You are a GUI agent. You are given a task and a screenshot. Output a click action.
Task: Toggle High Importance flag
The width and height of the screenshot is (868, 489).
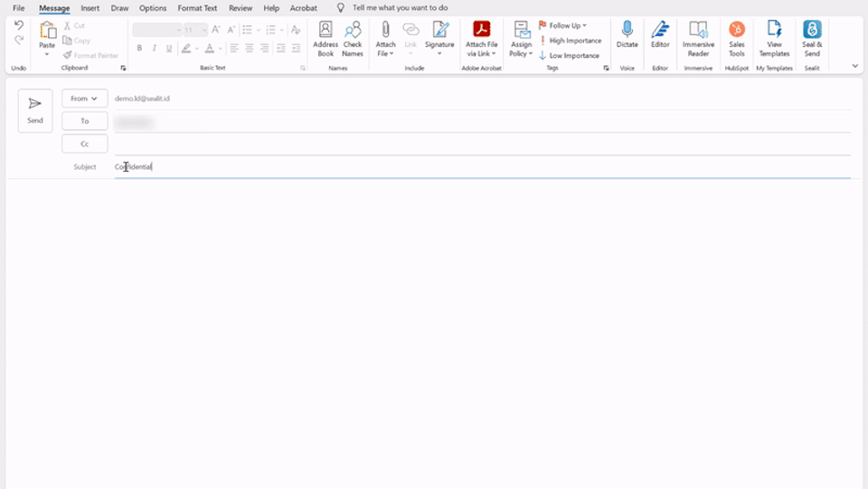click(x=571, y=41)
